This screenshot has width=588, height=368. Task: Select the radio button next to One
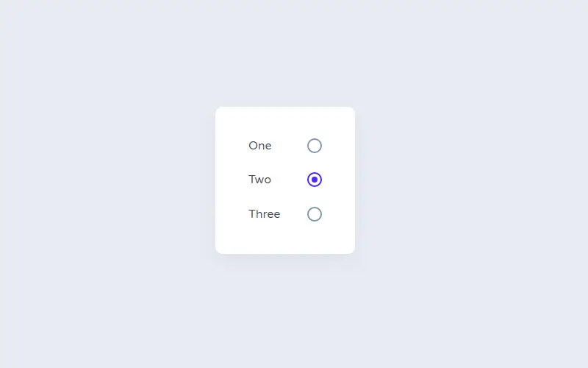315,146
